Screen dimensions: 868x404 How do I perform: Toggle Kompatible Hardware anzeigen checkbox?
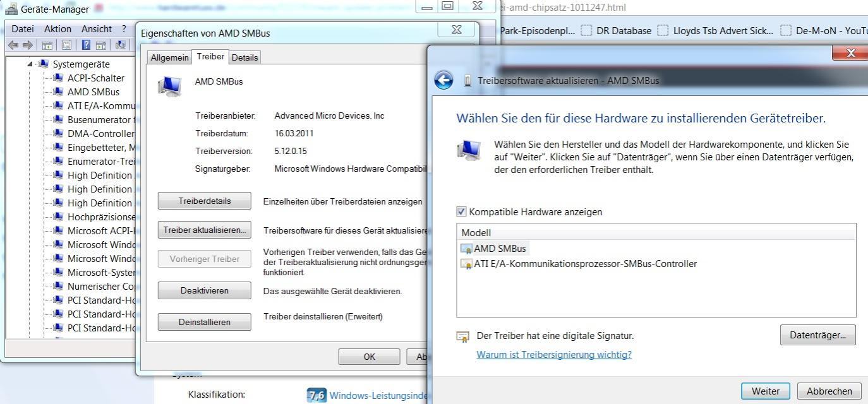[x=461, y=212]
